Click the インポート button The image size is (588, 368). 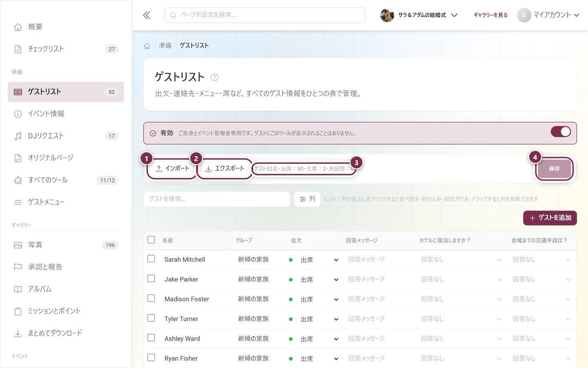click(x=172, y=168)
